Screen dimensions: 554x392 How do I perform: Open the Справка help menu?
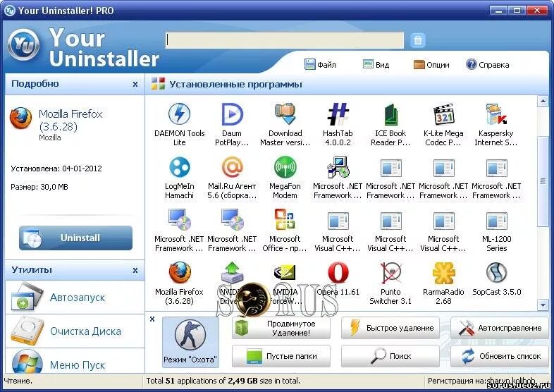tap(488, 65)
